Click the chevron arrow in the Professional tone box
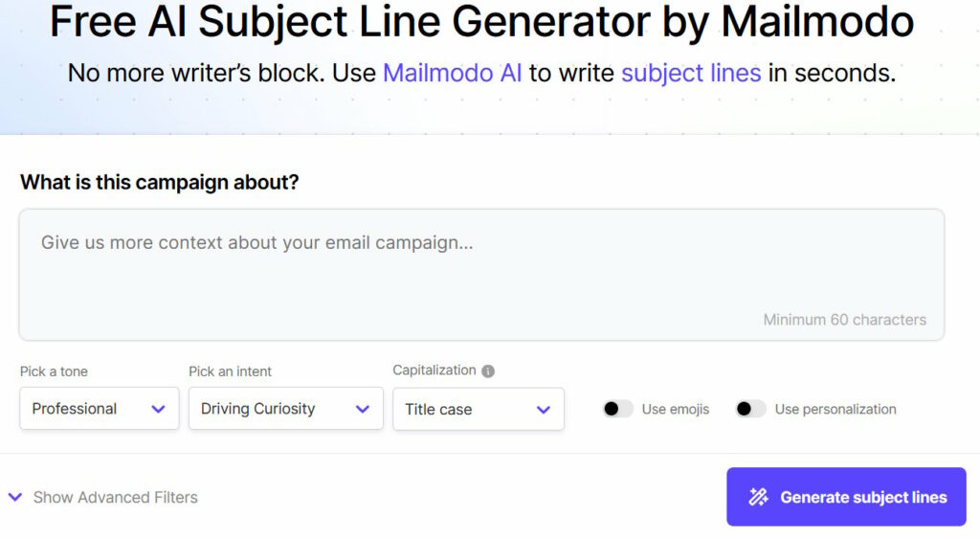The image size is (980, 539). point(159,409)
